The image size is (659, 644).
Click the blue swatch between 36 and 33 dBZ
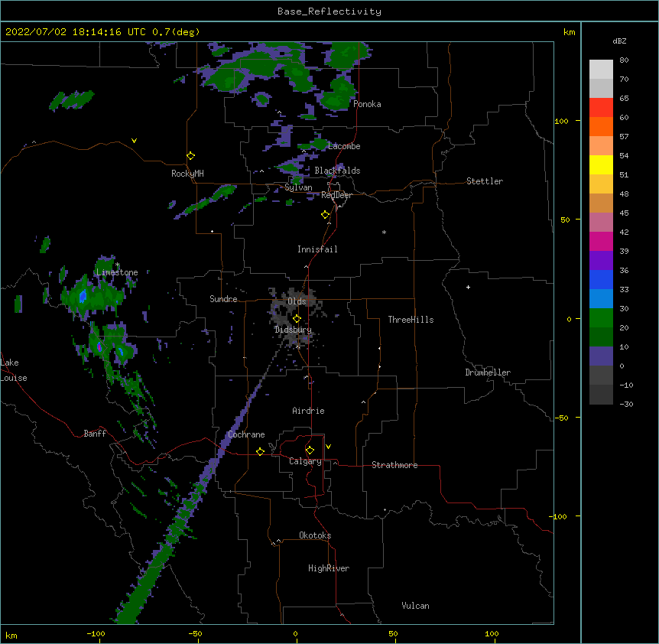tap(601, 279)
